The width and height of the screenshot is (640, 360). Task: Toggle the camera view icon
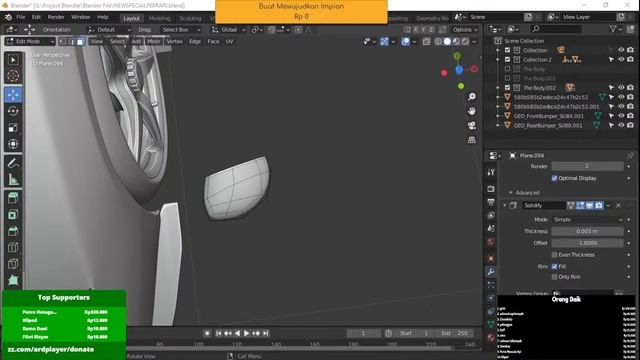click(471, 125)
